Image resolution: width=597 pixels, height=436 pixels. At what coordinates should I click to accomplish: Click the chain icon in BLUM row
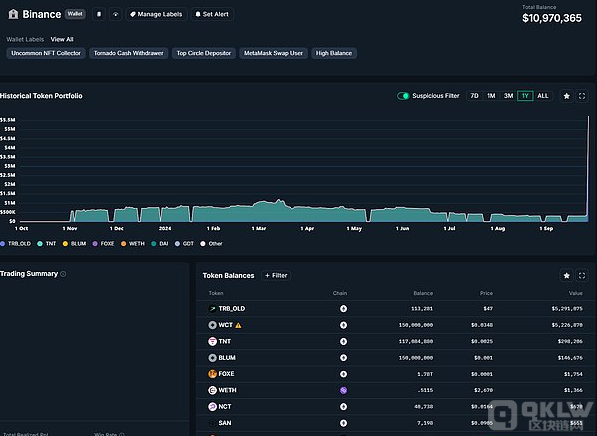343,358
